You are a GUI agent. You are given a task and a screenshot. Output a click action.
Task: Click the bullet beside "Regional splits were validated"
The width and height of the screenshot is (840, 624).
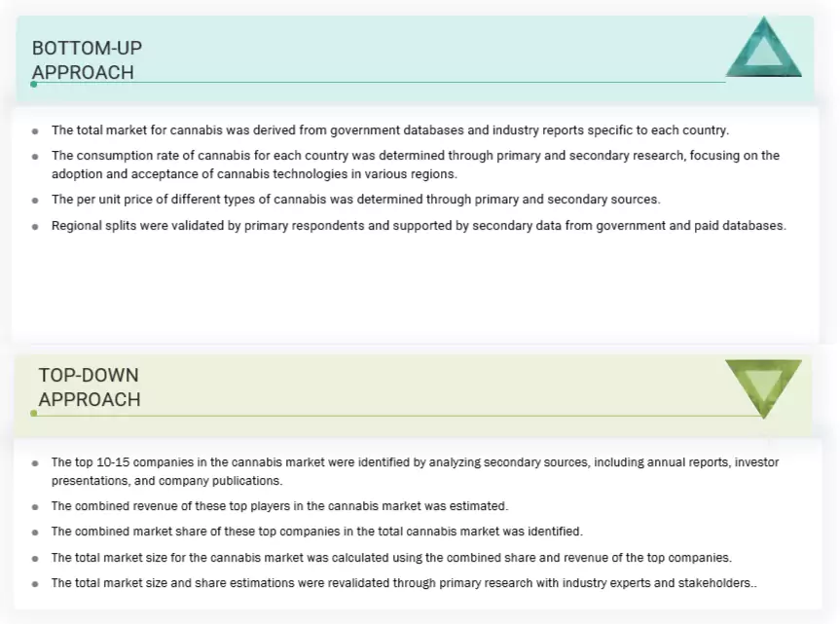[36, 226]
